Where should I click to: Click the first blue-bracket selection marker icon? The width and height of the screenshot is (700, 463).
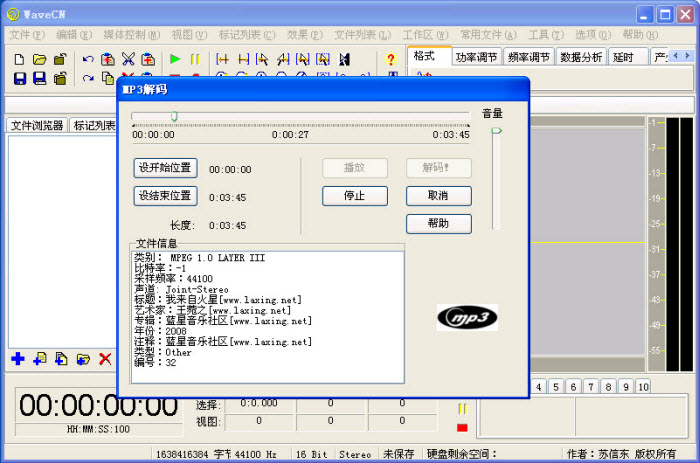click(222, 59)
